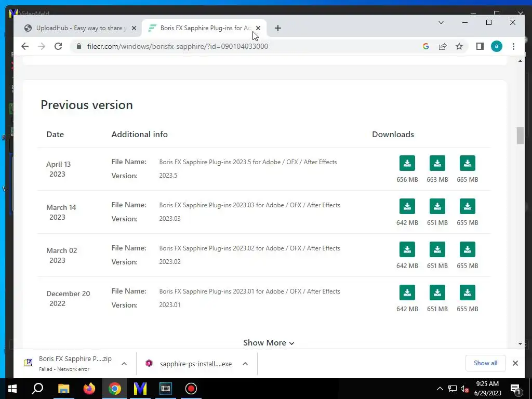This screenshot has width=532, height=399.
Task: Click the muted volume tray icon
Action: pyautogui.click(x=464, y=389)
